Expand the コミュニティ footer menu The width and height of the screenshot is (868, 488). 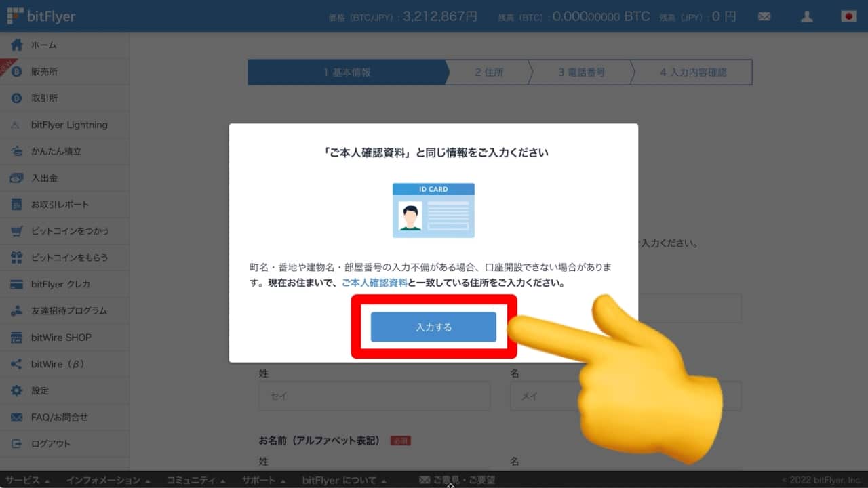click(x=196, y=480)
